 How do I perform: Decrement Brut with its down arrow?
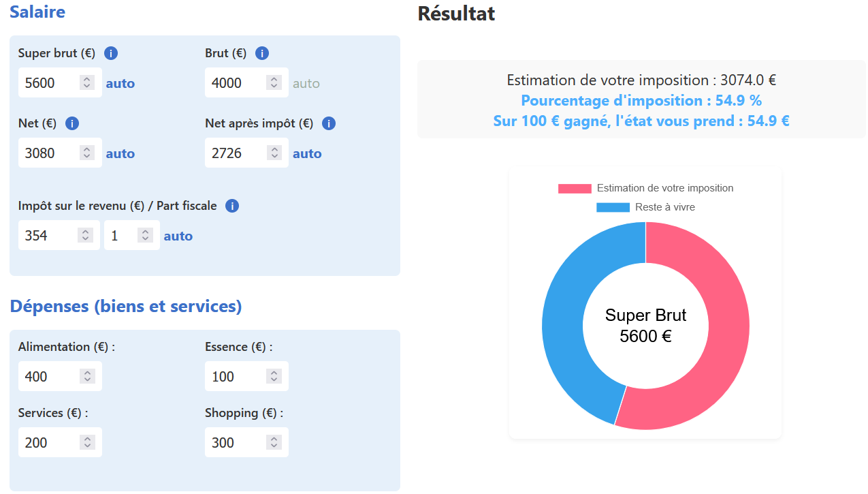click(x=274, y=87)
